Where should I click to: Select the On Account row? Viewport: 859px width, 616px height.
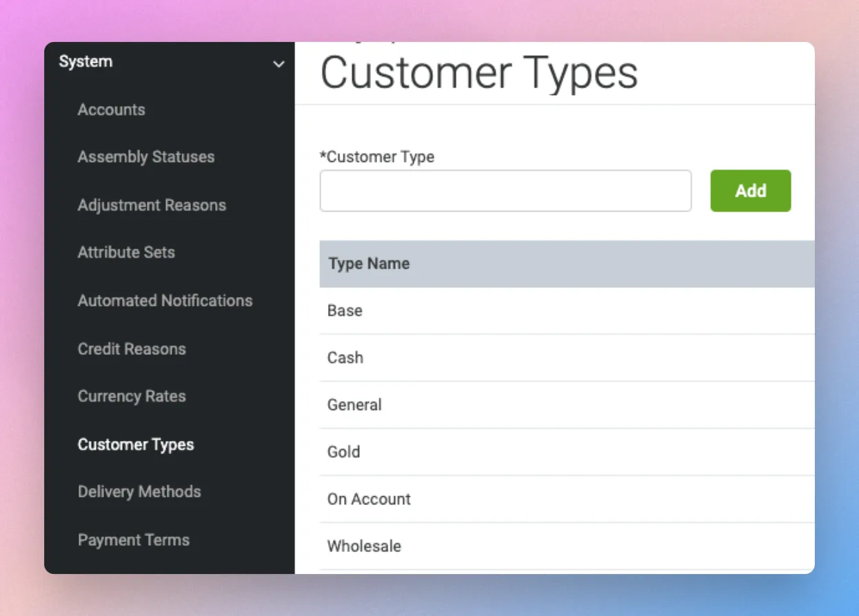pos(567,499)
